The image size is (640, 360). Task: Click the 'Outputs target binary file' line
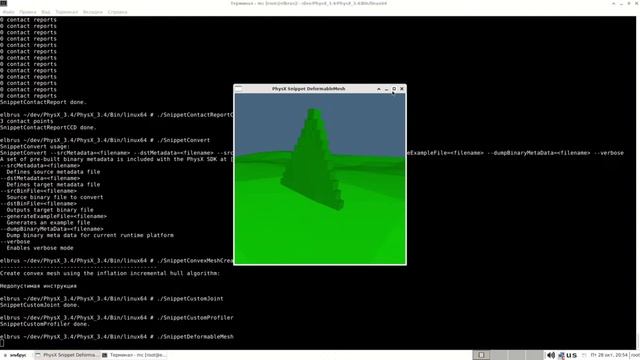[x=50, y=210]
